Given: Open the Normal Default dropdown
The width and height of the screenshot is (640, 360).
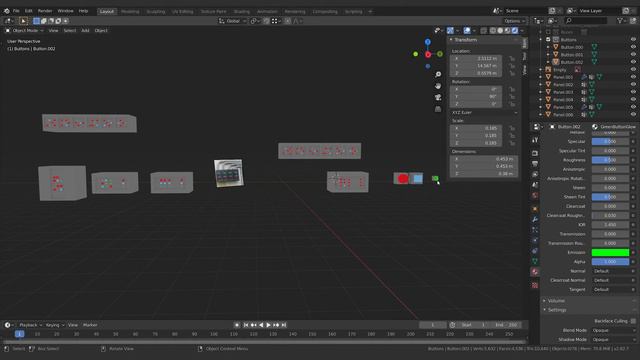Looking at the screenshot, I should coord(610,271).
